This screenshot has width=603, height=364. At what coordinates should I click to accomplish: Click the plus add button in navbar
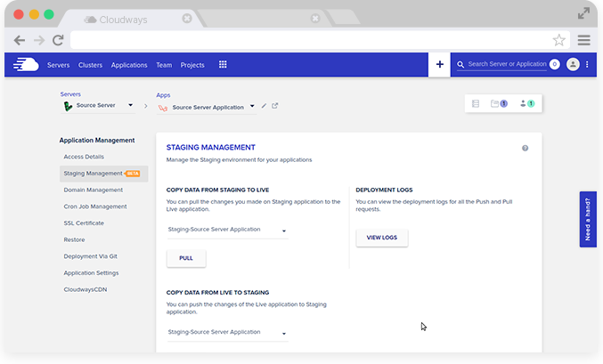439,64
